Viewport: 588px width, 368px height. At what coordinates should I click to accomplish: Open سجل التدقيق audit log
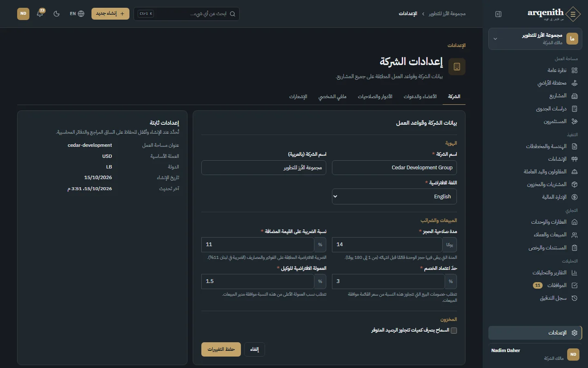(535, 298)
